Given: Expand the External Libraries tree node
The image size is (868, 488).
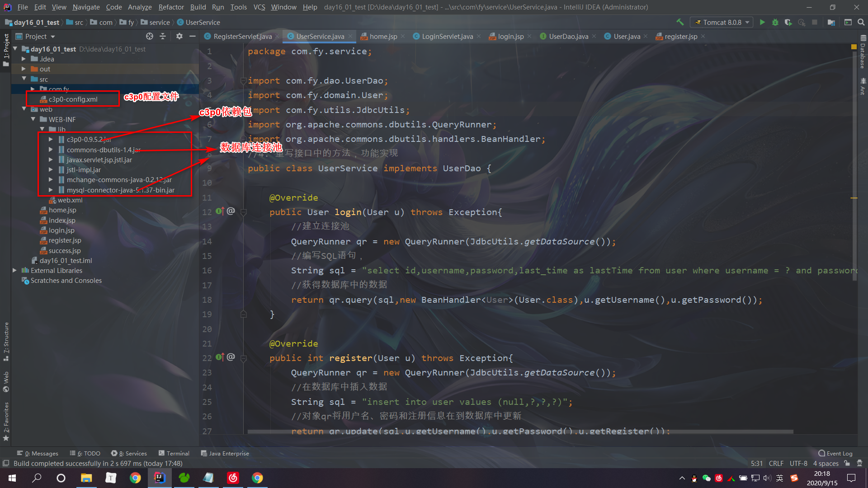Looking at the screenshot, I should click(x=15, y=270).
